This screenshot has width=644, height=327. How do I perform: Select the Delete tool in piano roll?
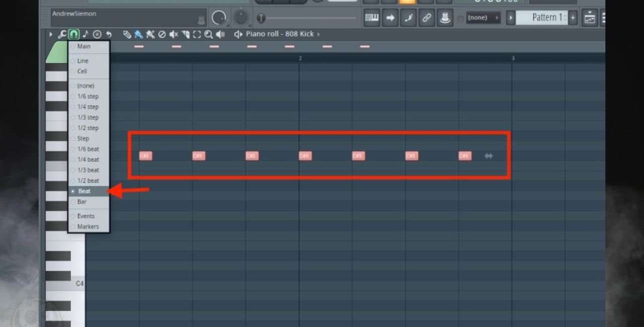click(x=162, y=34)
